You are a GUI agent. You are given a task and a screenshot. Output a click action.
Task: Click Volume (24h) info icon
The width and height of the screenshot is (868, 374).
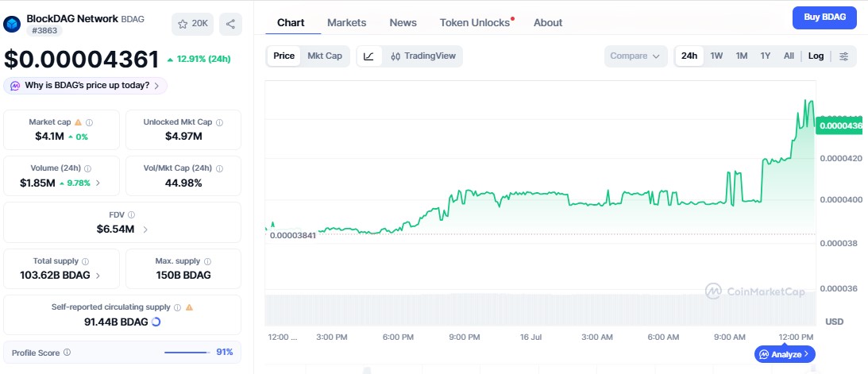[88, 168]
